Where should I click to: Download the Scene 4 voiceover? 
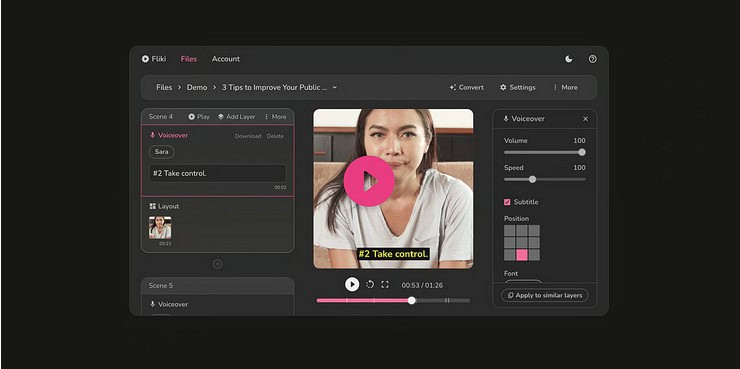(x=248, y=136)
